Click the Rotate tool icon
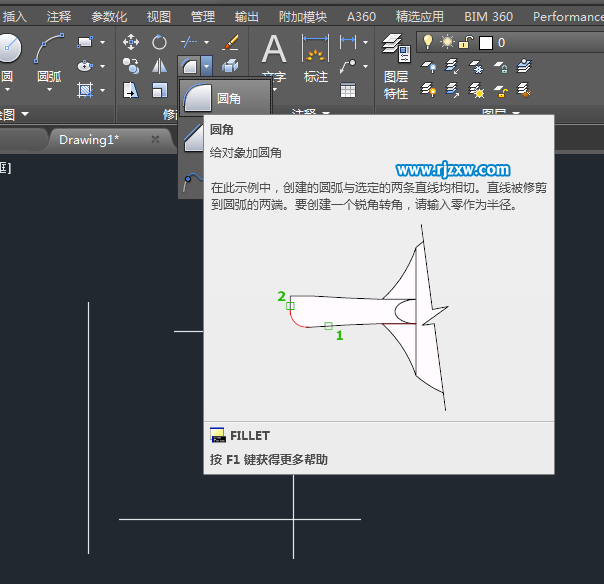Screen dimensions: 604x584 point(159,42)
